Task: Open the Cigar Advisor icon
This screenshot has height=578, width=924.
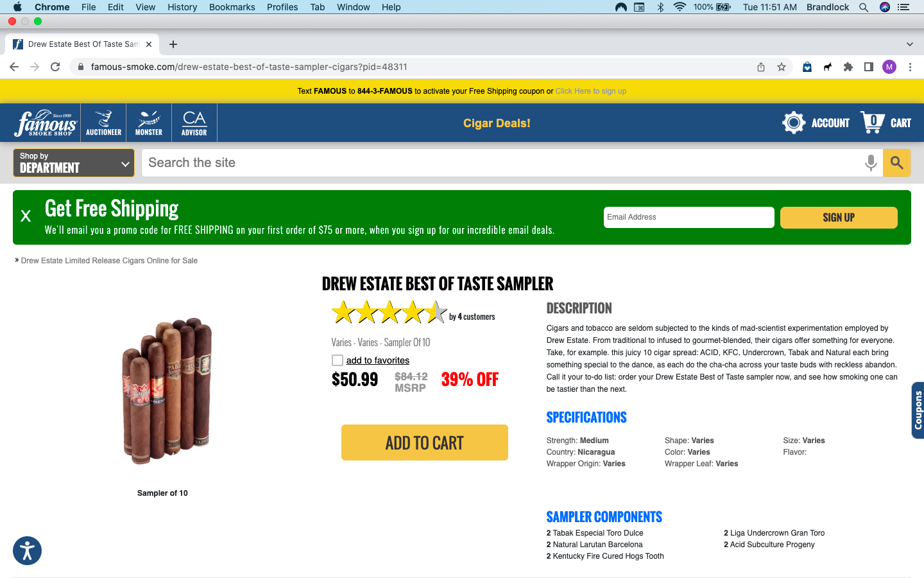Action: click(194, 123)
